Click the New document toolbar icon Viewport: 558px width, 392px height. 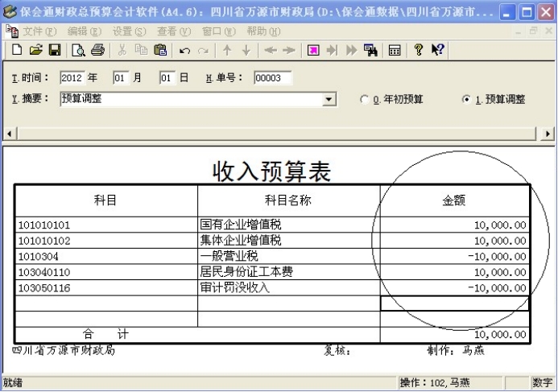pos(17,50)
